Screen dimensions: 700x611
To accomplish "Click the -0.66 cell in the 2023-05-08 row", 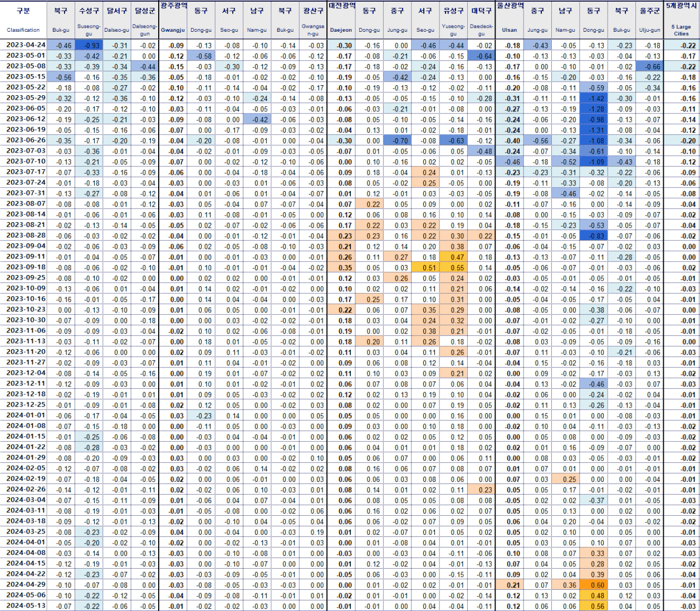I will (x=649, y=66).
